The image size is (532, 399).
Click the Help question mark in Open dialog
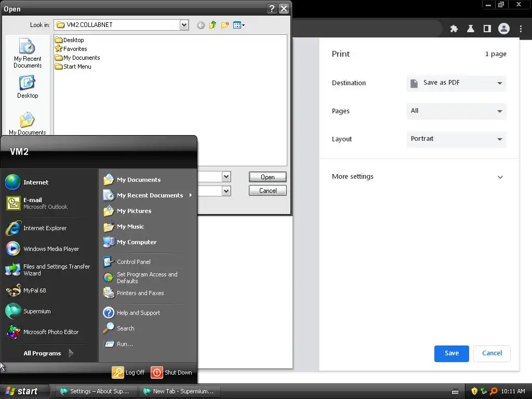(x=272, y=8)
